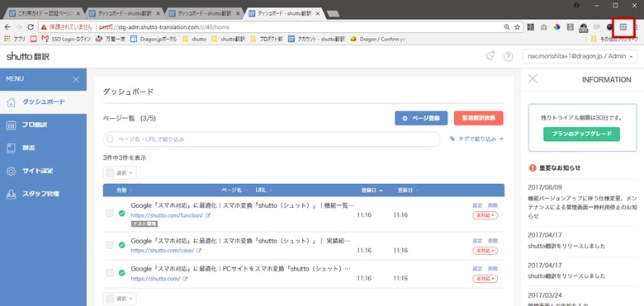644x306 pixels.
Task: Open 未対応 status dropdown for shutto.com/function/
Action: pyautogui.click(x=485, y=215)
